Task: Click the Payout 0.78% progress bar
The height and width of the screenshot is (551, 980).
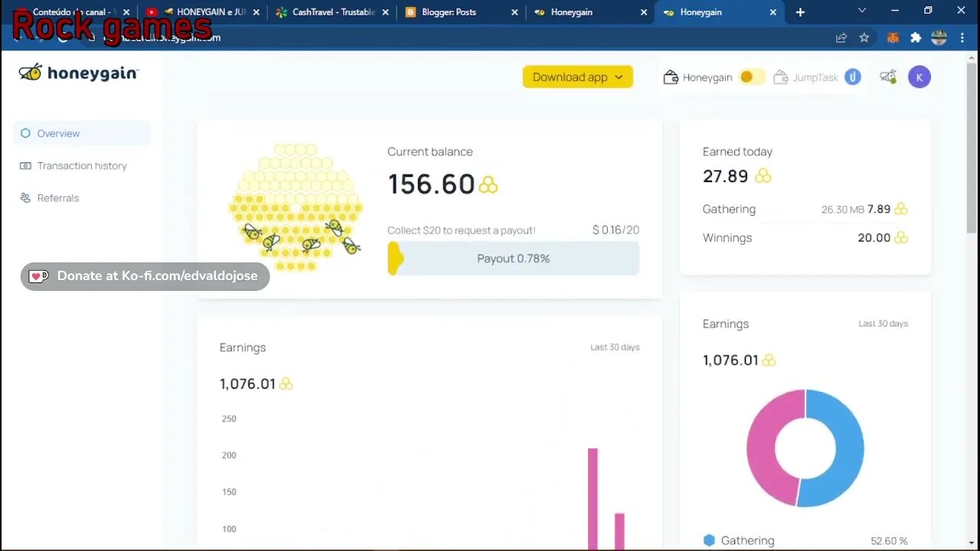Action: (x=513, y=259)
